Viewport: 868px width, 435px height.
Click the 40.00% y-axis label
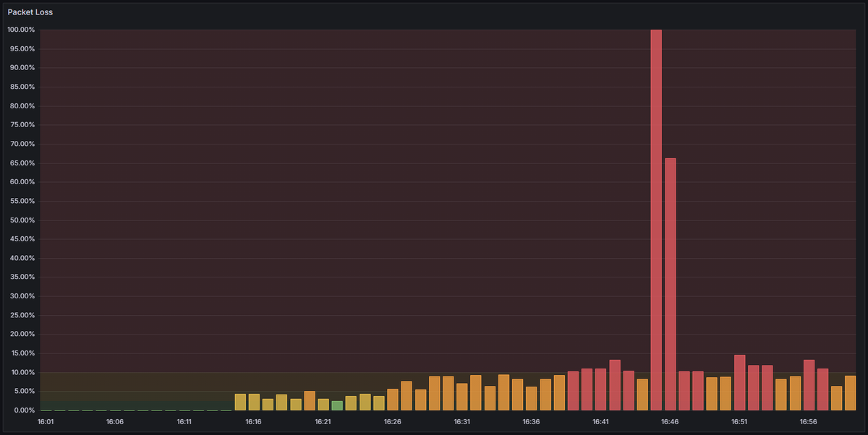(x=22, y=258)
